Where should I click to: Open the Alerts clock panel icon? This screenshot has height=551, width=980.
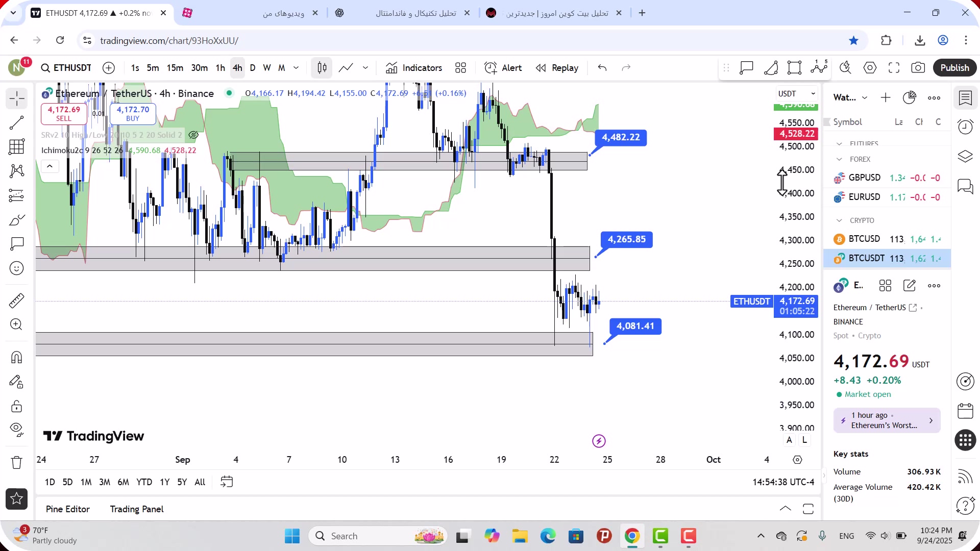point(965,127)
